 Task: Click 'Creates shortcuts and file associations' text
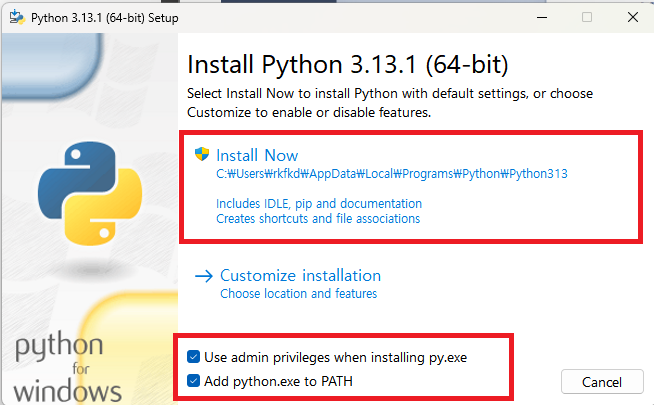click(318, 219)
